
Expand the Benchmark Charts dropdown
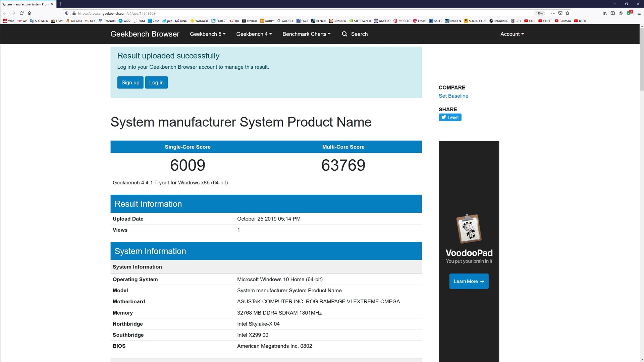[306, 34]
